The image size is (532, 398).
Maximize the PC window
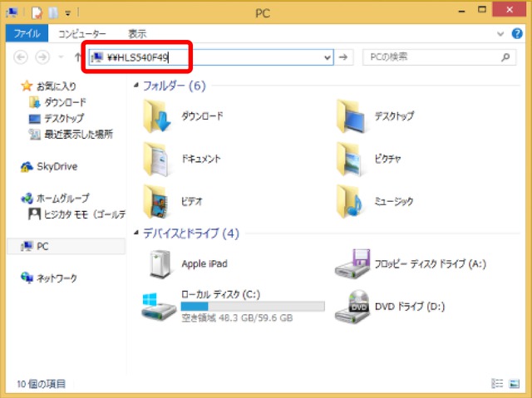coord(482,10)
